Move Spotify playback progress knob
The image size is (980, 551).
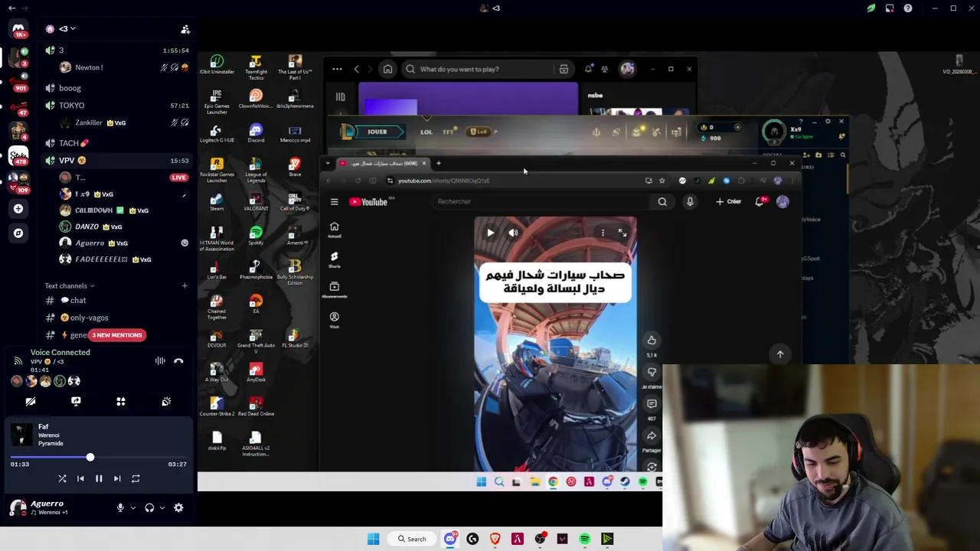point(90,458)
